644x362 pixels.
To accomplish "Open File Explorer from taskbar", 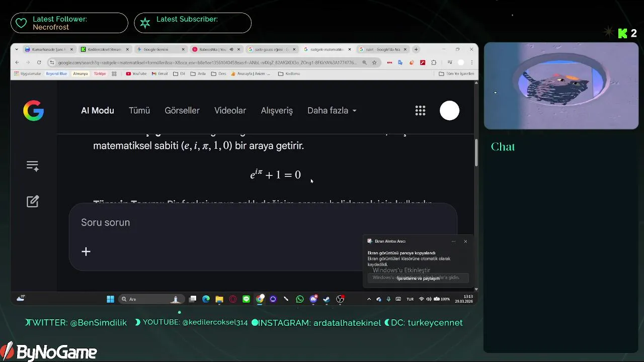I will click(219, 299).
